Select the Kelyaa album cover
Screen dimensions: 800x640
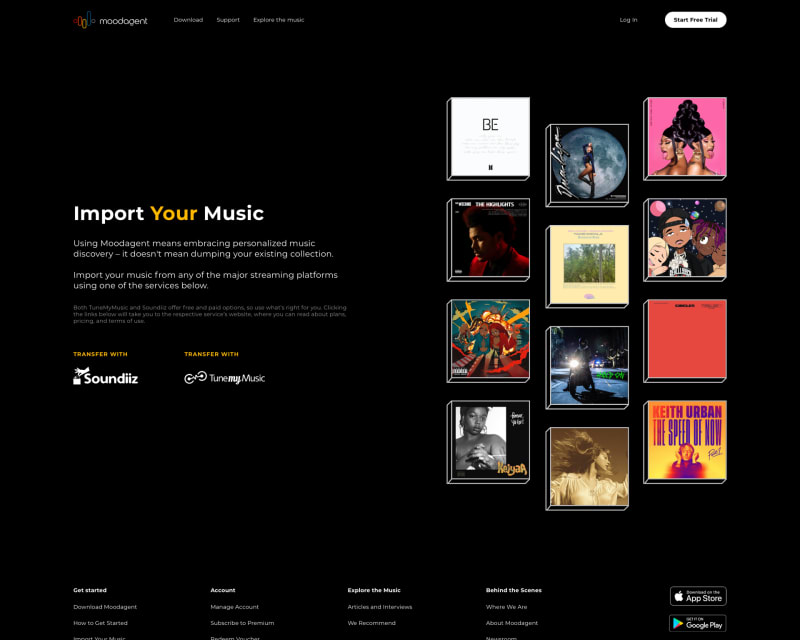pos(489,441)
